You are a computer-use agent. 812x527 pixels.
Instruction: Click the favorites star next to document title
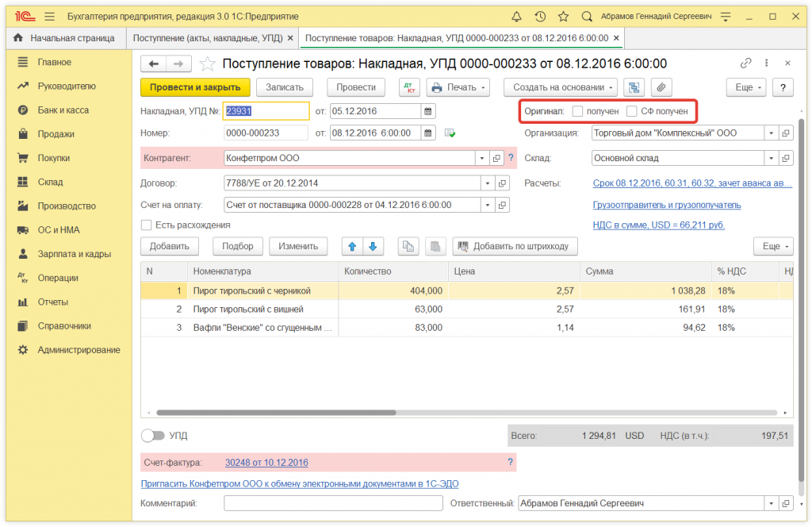tap(207, 64)
